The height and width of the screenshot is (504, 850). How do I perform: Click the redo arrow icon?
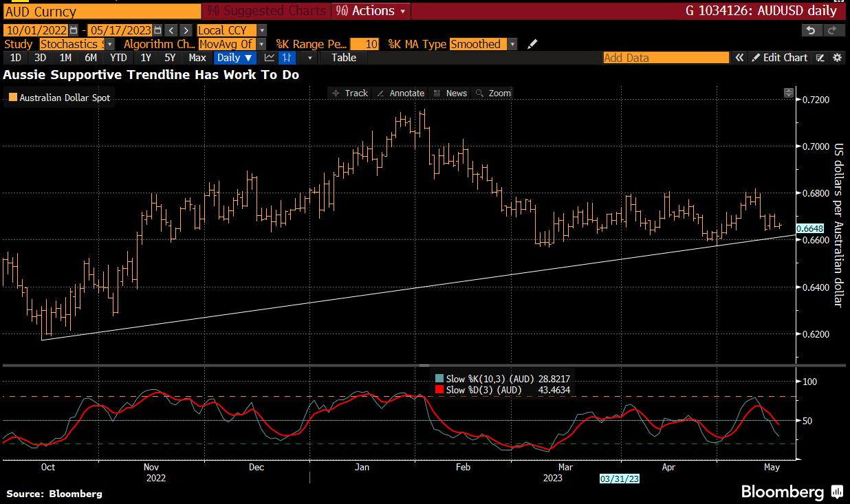coord(833,30)
